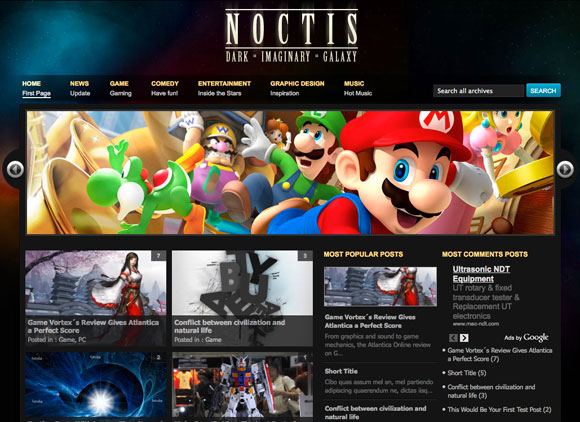This screenshot has height=422, width=580.
Task: Open the Ultrasonic NDT Equipment ad link
Action: (x=481, y=274)
